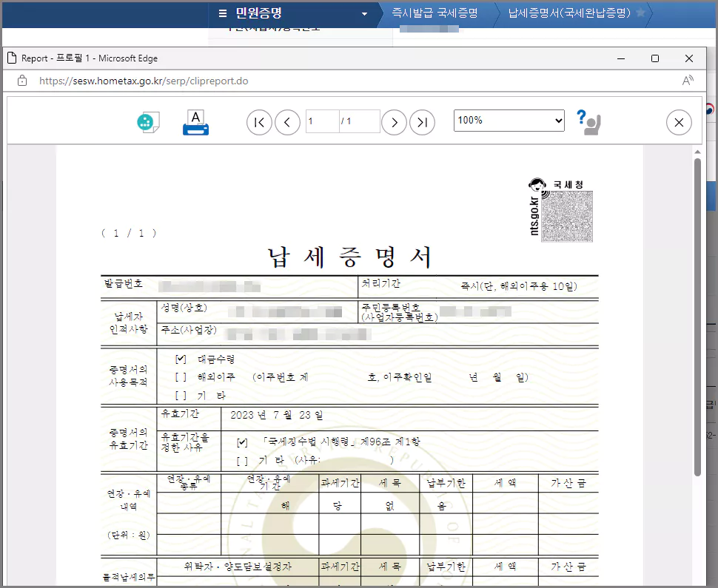Click the report vertical scrollbar thumb
This screenshot has width=718, height=588.
[x=697, y=317]
